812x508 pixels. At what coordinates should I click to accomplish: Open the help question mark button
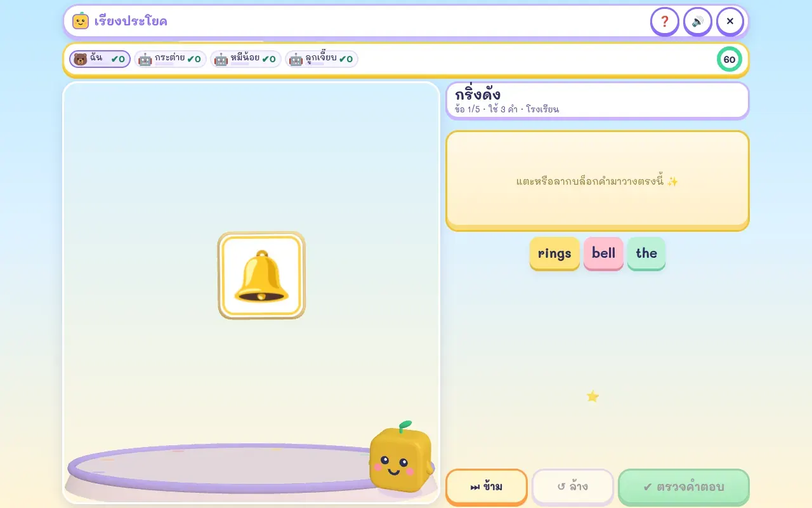[x=664, y=22]
